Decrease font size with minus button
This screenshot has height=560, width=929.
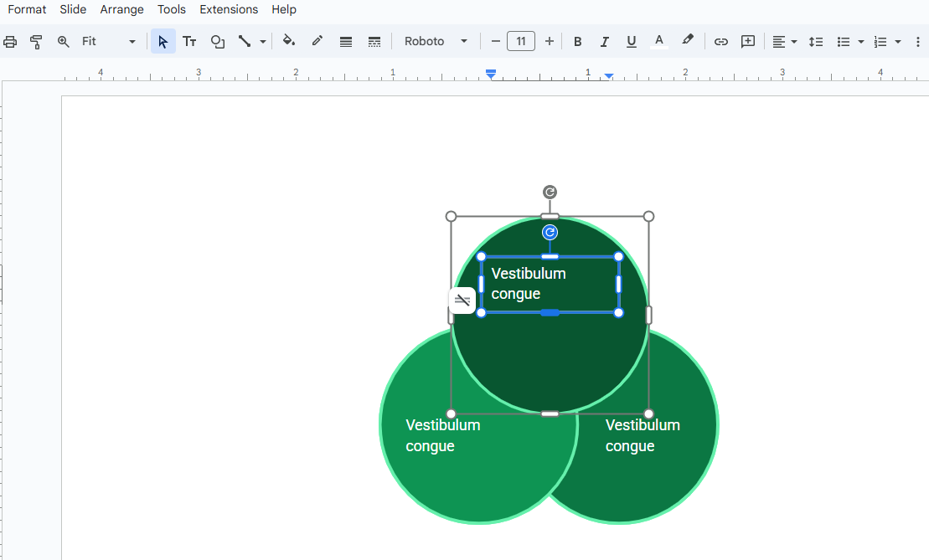495,41
